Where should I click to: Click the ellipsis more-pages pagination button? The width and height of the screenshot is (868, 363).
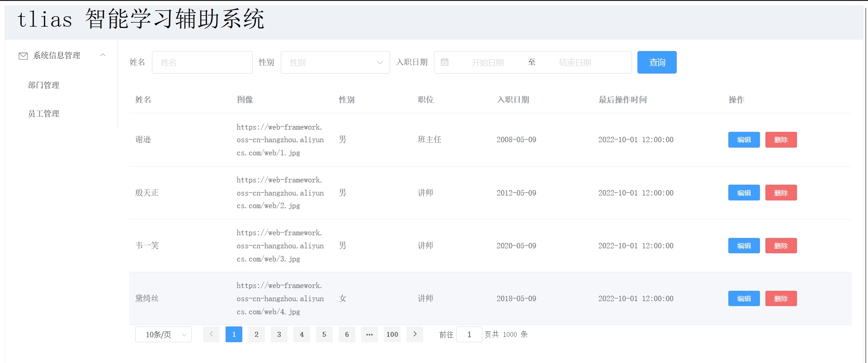(369, 335)
